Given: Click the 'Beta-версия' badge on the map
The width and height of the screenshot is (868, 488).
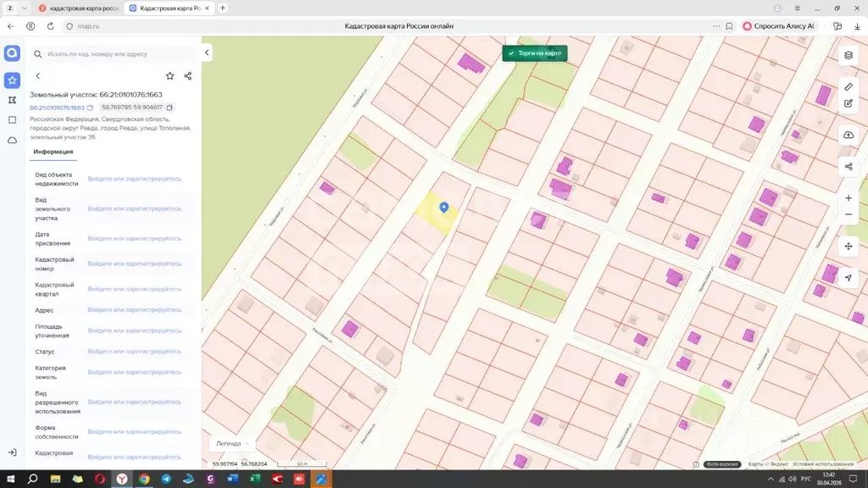Looking at the screenshot, I should click(722, 464).
